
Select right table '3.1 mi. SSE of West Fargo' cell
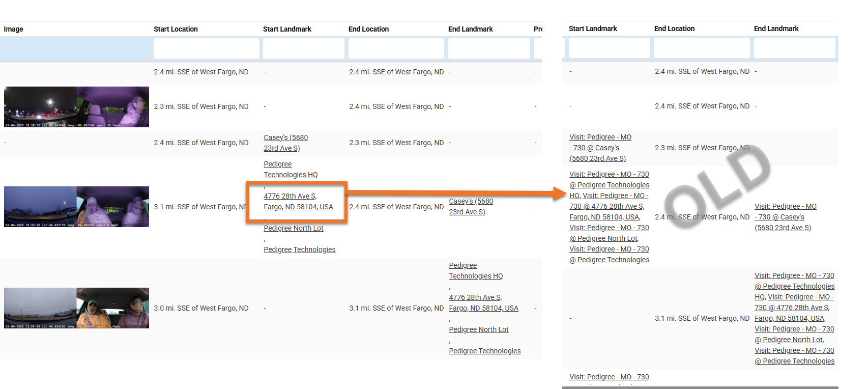(x=702, y=318)
